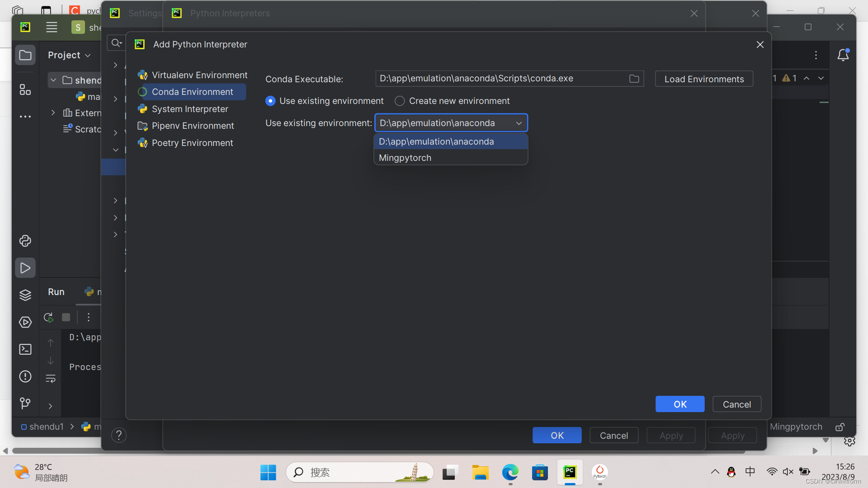Open the Version Control branch icon

point(25,403)
